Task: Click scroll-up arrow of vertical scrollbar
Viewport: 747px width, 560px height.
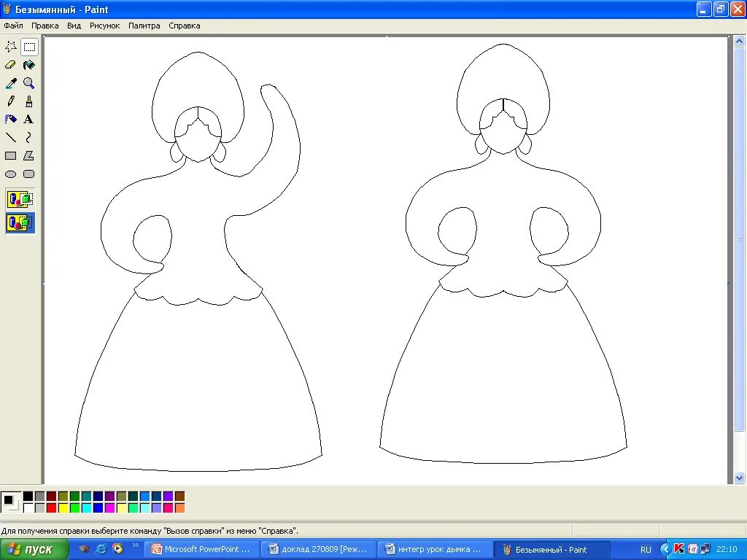Action: 739,42
